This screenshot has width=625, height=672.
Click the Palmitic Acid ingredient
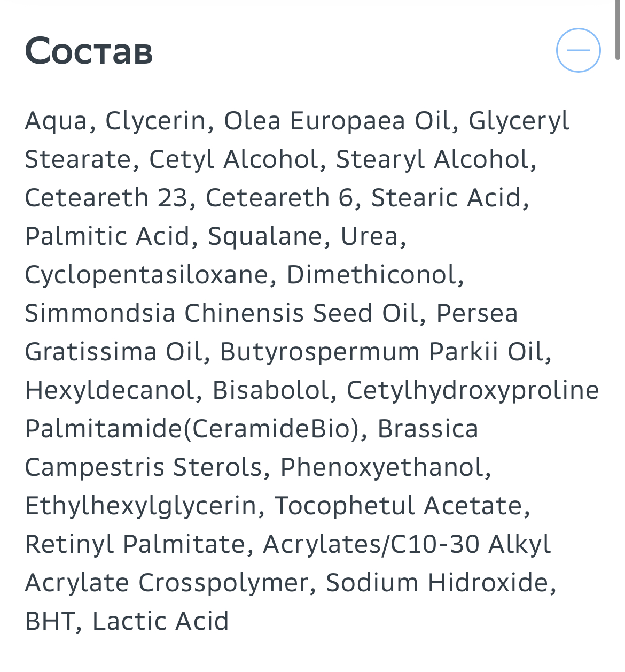(107, 236)
